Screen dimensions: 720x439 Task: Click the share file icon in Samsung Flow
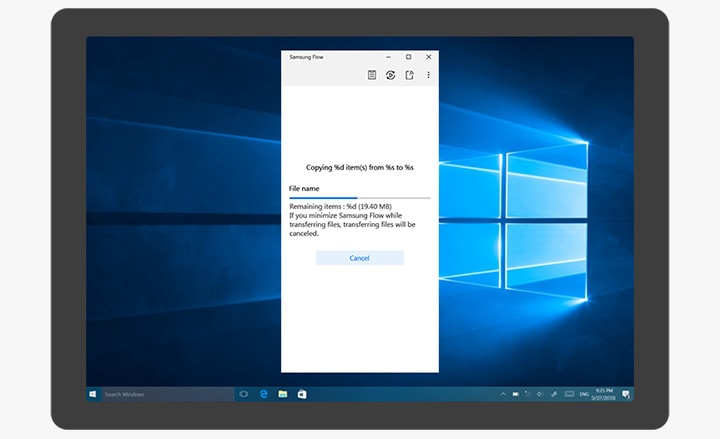tap(409, 75)
